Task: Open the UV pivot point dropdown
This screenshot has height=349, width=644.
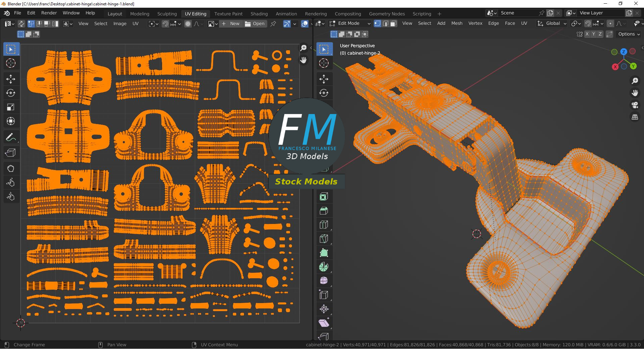Action: point(153,24)
